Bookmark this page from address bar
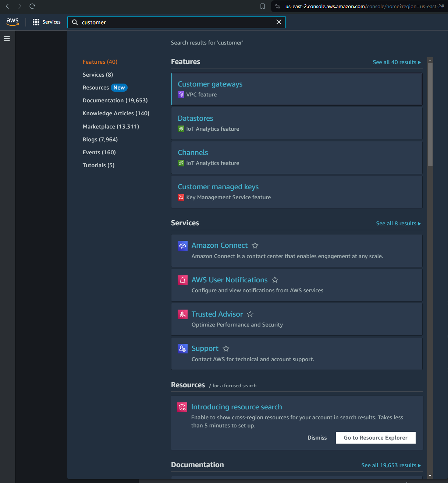 click(263, 6)
